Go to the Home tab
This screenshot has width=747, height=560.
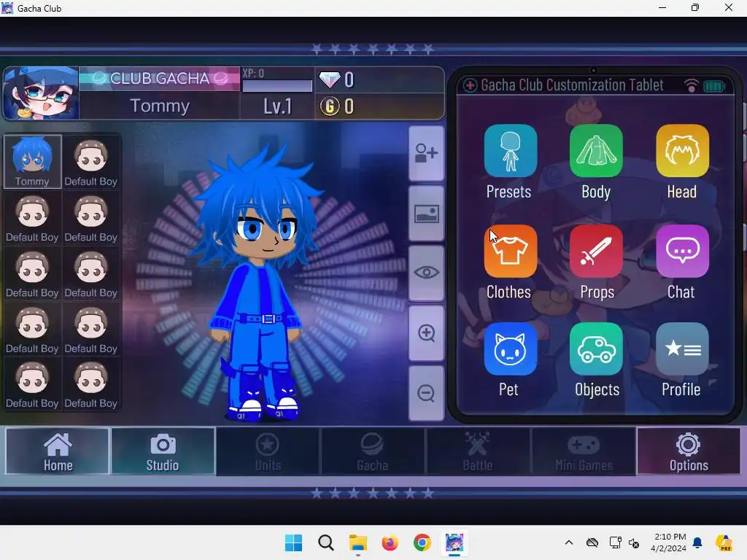58,451
